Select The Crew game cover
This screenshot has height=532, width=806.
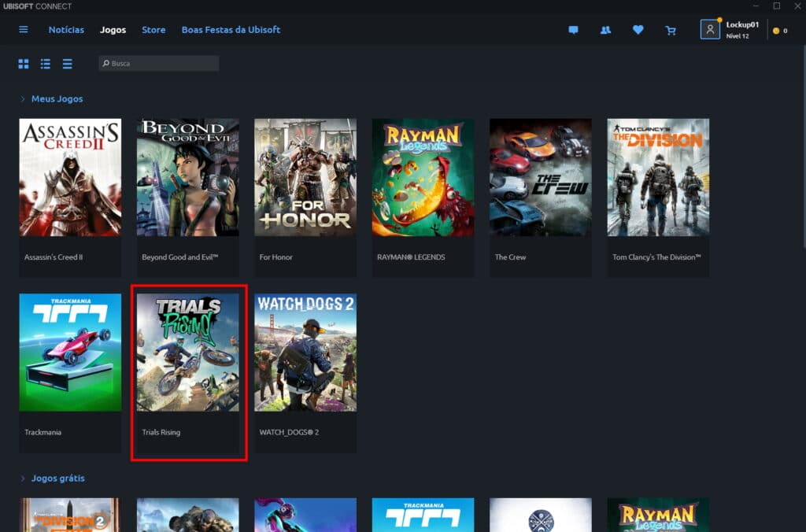pyautogui.click(x=541, y=177)
